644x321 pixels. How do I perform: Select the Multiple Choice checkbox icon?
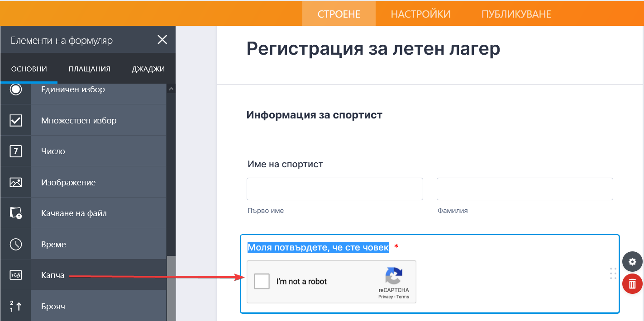(16, 120)
